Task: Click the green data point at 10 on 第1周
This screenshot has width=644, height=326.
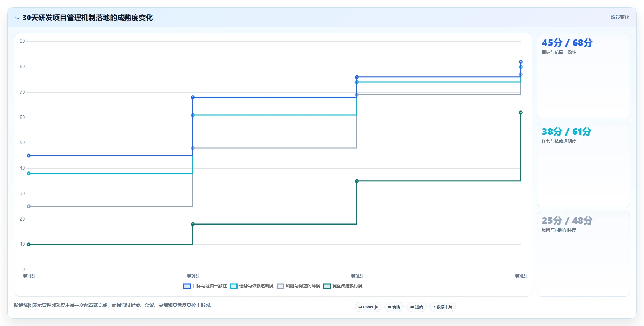Action: click(29, 245)
